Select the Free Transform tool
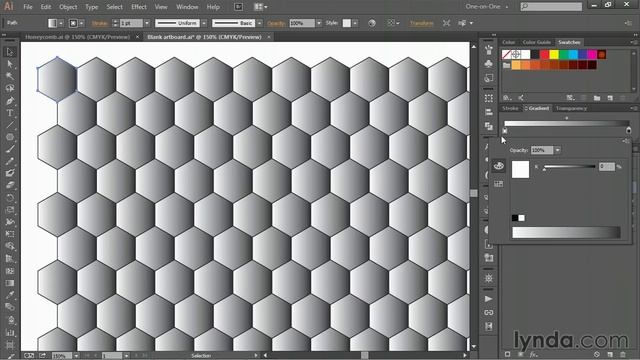The image size is (640, 360). click(x=10, y=234)
